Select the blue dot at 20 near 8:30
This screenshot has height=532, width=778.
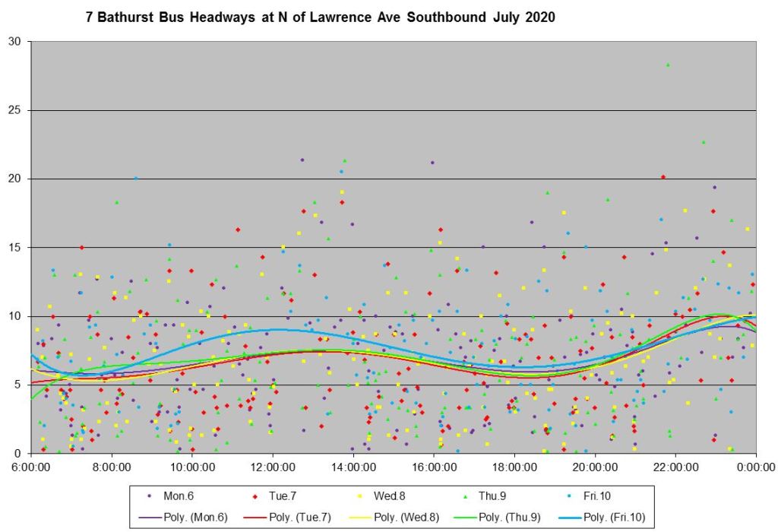click(136, 178)
